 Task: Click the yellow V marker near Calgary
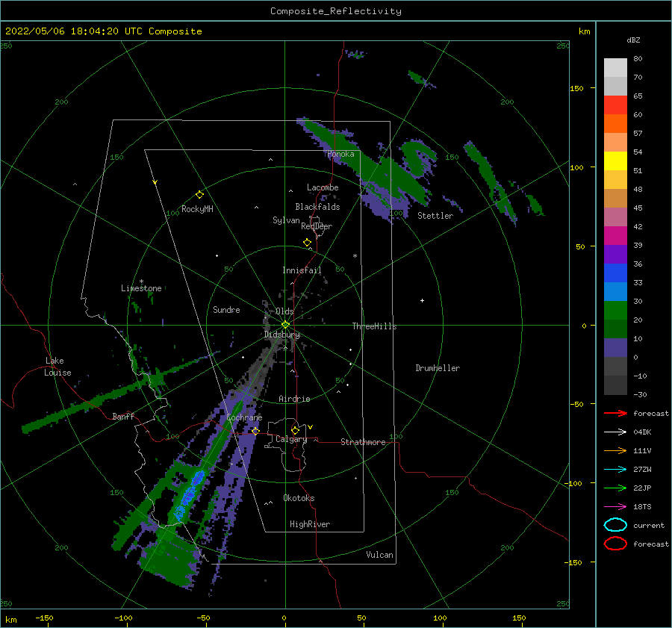tap(310, 427)
